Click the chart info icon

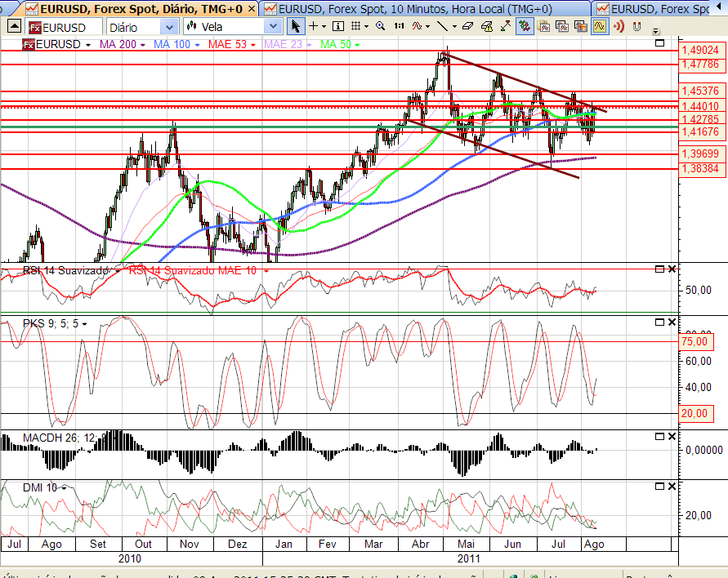(337, 26)
